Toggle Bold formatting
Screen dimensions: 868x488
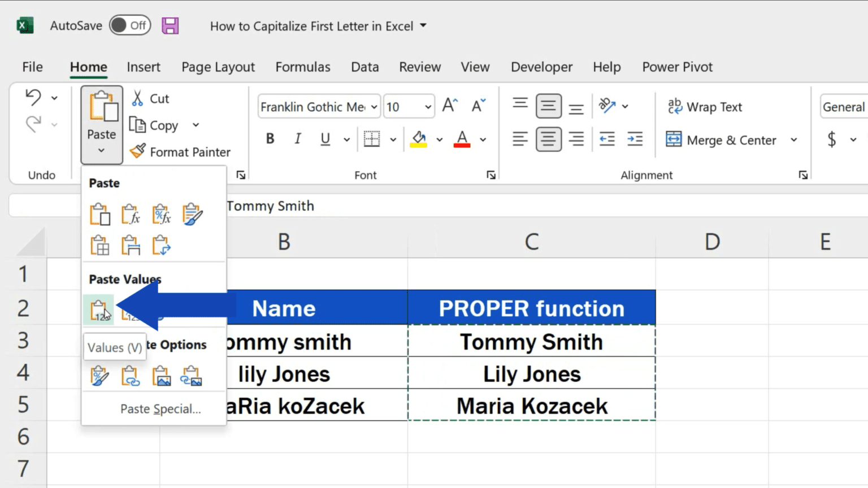click(x=270, y=139)
